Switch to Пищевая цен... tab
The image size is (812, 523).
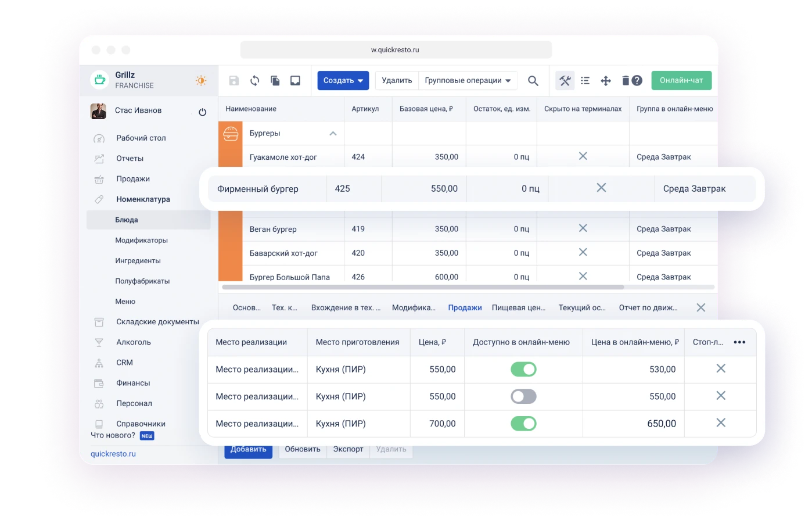click(519, 308)
